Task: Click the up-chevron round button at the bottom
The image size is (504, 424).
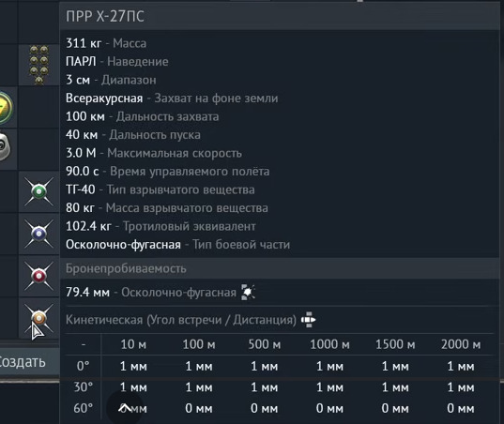Action: coord(125,408)
